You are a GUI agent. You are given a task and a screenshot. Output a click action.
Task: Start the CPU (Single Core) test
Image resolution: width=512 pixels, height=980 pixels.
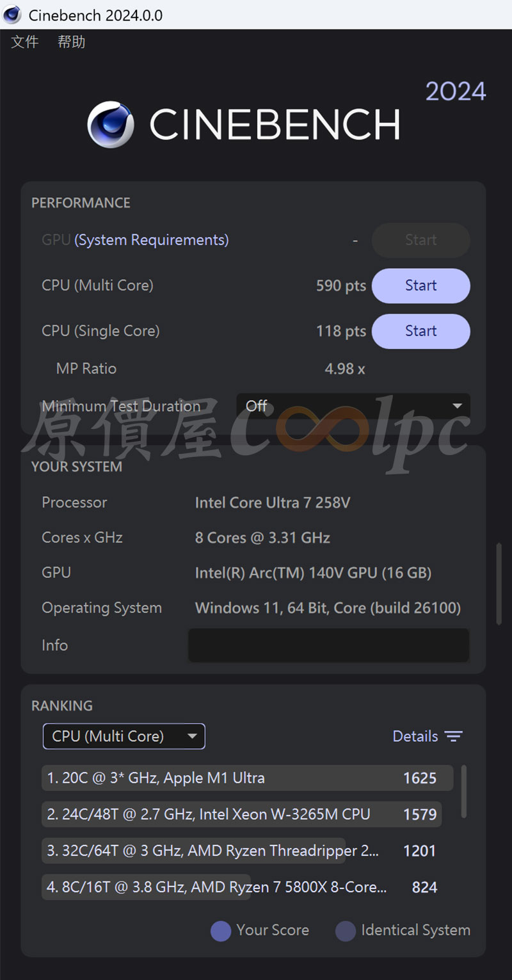point(421,331)
